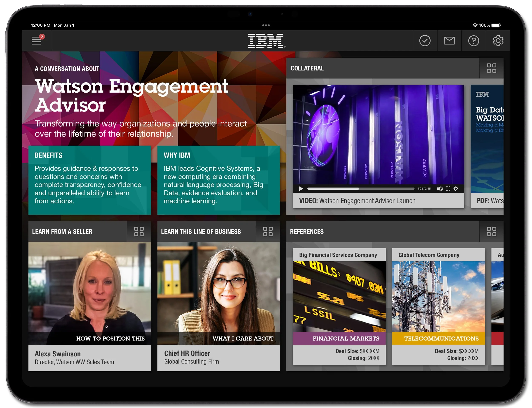Open help via the question mark icon

[473, 41]
